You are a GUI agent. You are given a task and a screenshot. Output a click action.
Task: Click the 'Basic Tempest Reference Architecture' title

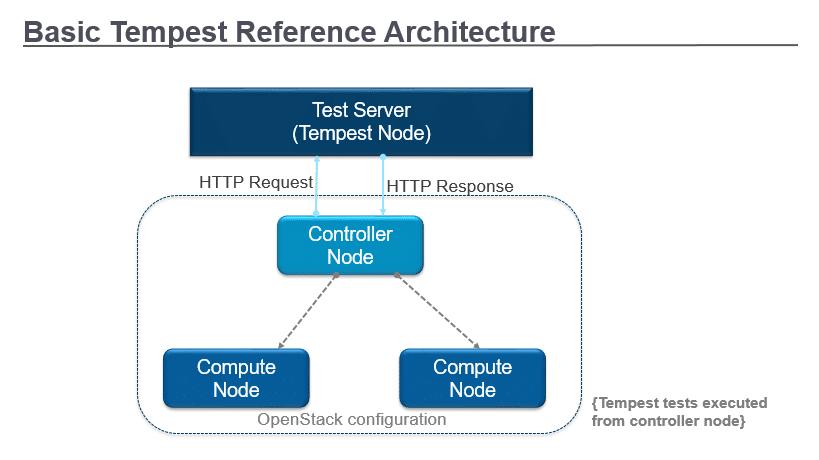(x=289, y=32)
